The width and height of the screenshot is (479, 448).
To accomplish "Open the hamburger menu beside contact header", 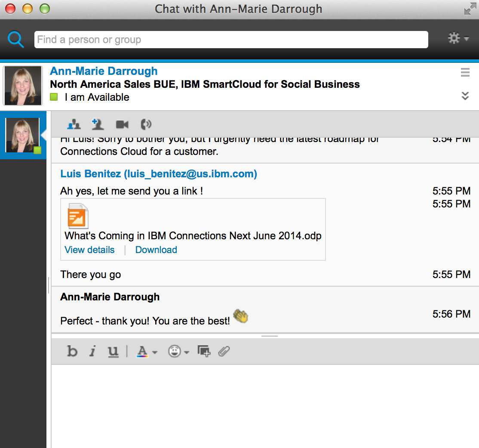I will pyautogui.click(x=465, y=72).
